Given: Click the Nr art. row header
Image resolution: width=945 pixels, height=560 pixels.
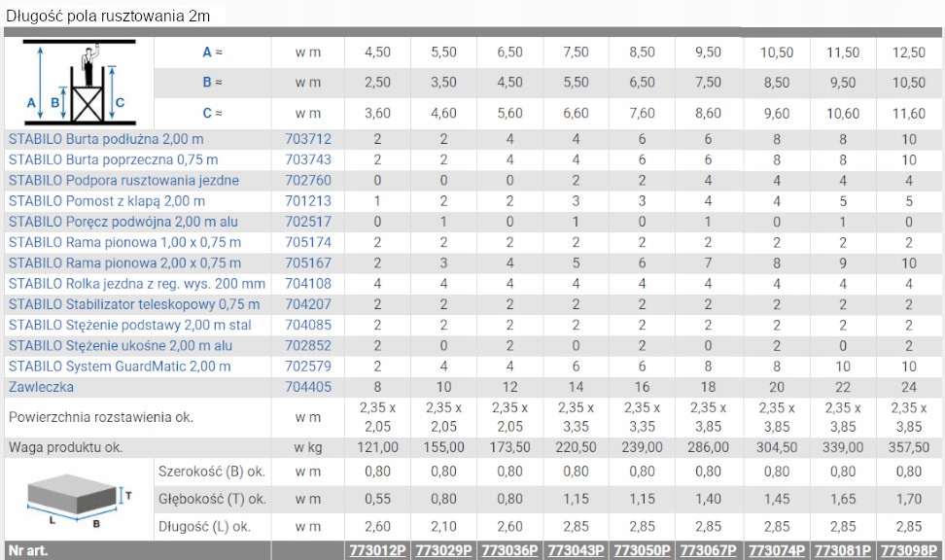Looking at the screenshot, I should tap(28, 550).
